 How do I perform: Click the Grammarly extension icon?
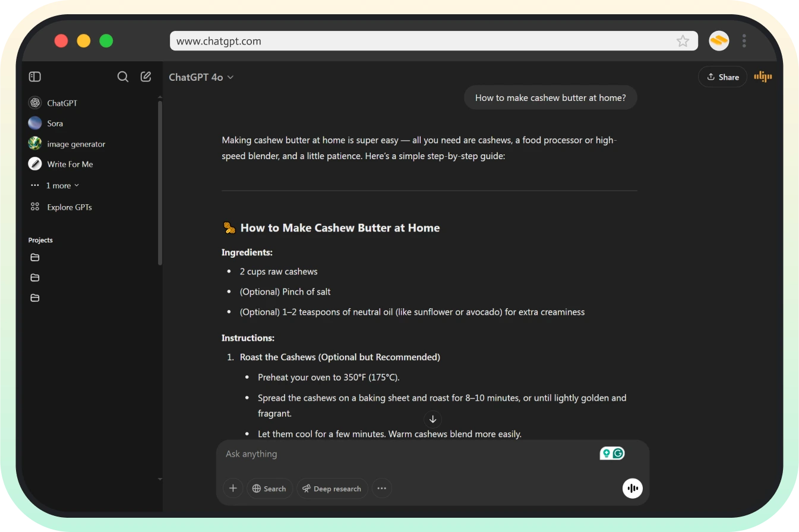pos(618,454)
